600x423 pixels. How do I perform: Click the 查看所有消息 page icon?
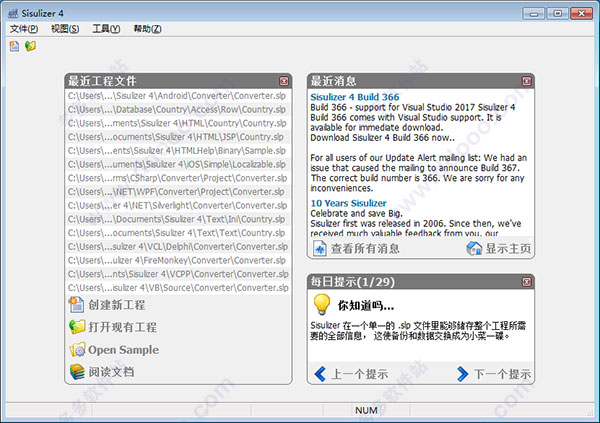click(x=320, y=248)
